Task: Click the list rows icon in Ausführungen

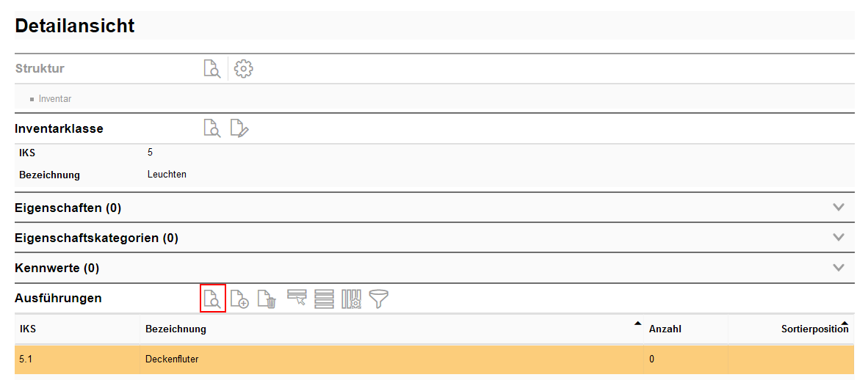Action: (x=324, y=299)
